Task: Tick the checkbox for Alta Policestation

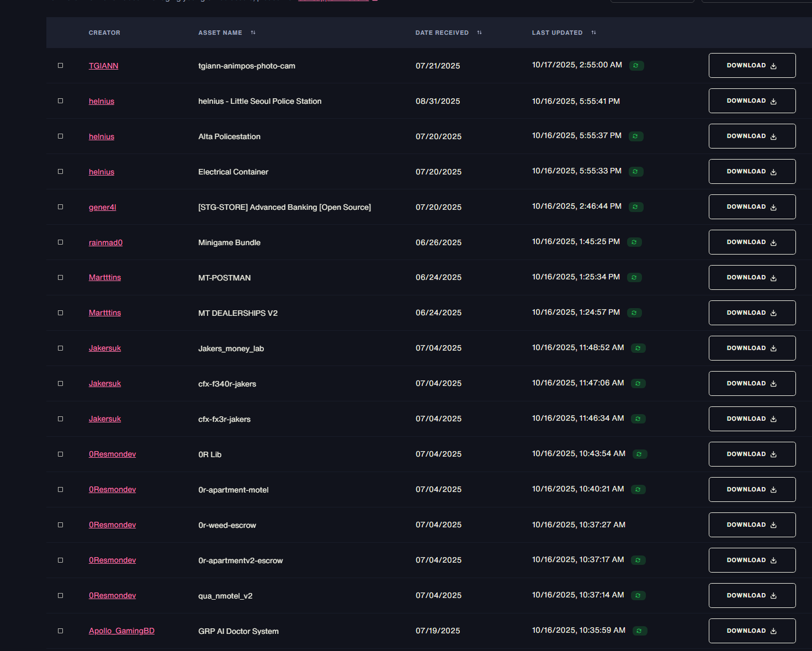Action: [x=61, y=136]
